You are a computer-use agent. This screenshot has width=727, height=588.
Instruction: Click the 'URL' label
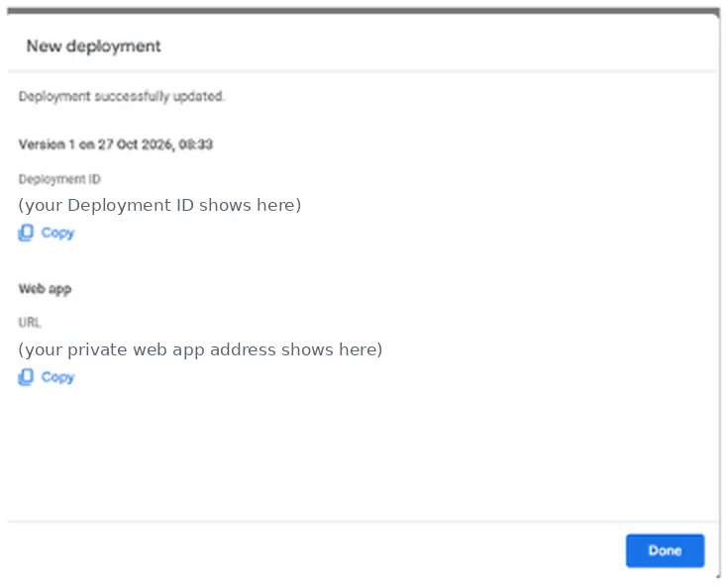[30, 323]
